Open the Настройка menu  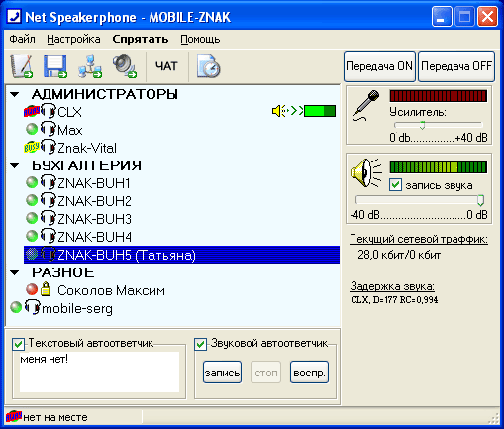coord(73,39)
